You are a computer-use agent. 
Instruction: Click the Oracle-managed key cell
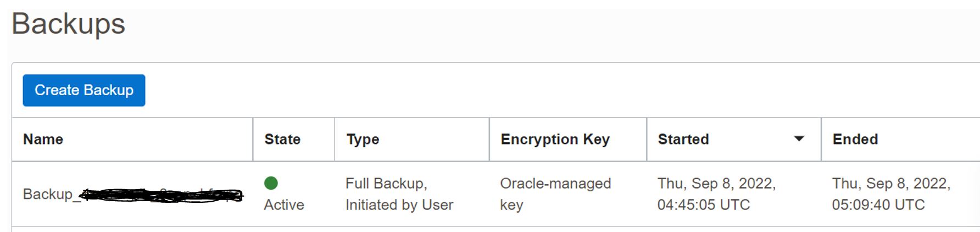[x=555, y=194]
